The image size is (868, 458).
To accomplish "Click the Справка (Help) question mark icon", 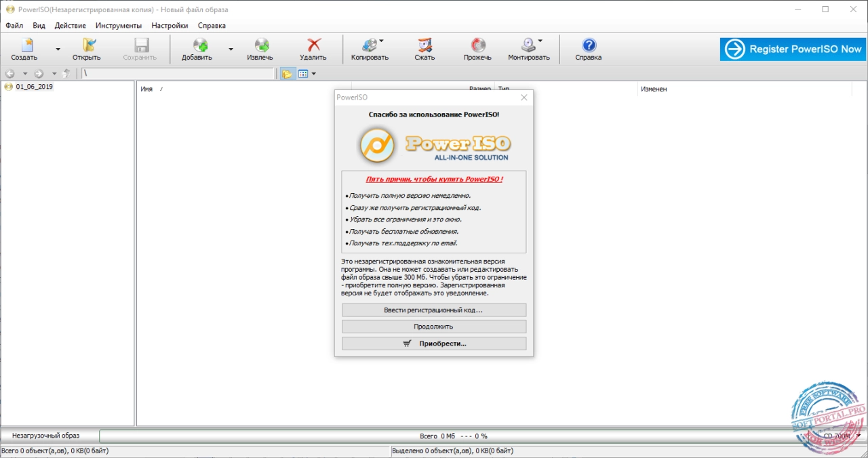I will [x=589, y=45].
